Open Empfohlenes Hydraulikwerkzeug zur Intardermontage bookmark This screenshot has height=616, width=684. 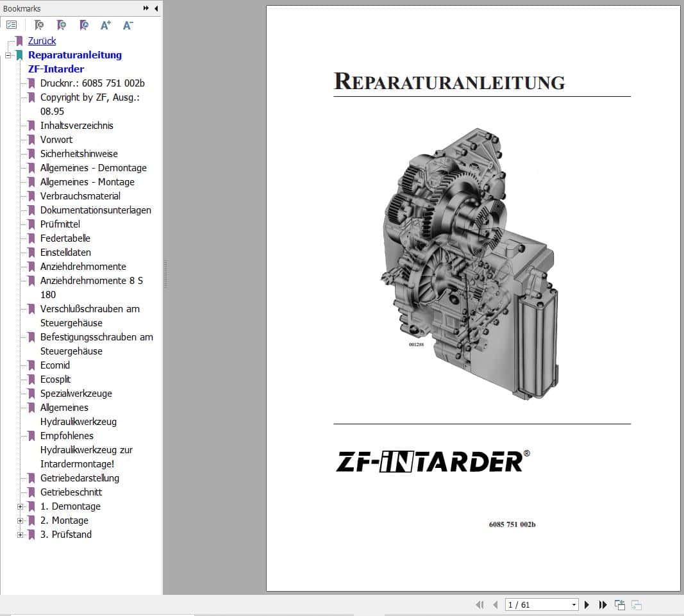coord(87,450)
